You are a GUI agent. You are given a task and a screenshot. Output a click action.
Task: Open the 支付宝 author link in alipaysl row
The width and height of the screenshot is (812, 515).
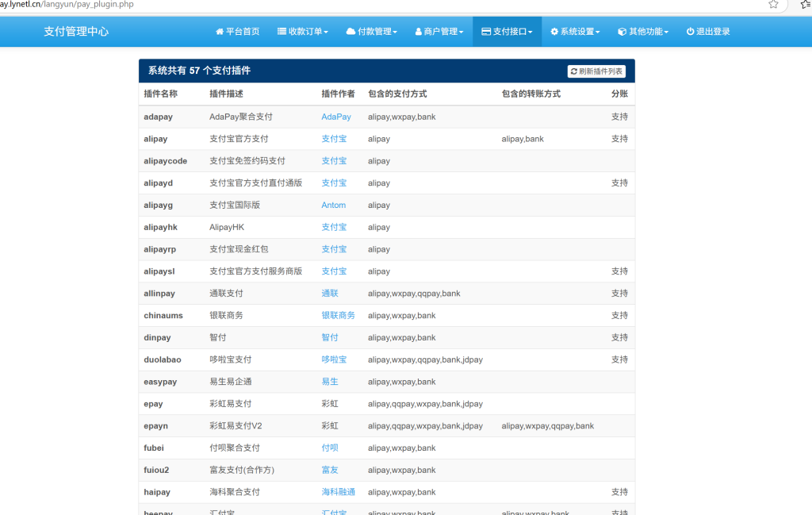tap(334, 271)
